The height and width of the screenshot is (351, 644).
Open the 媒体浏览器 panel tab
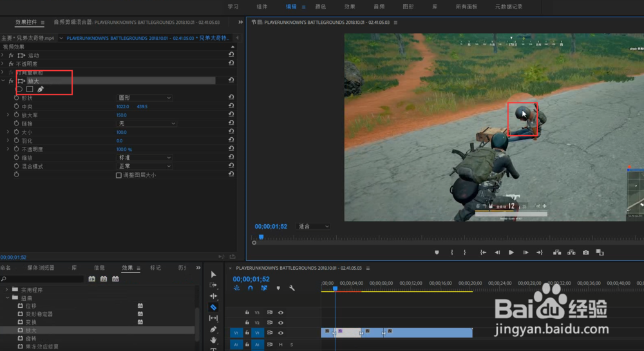[41, 268]
